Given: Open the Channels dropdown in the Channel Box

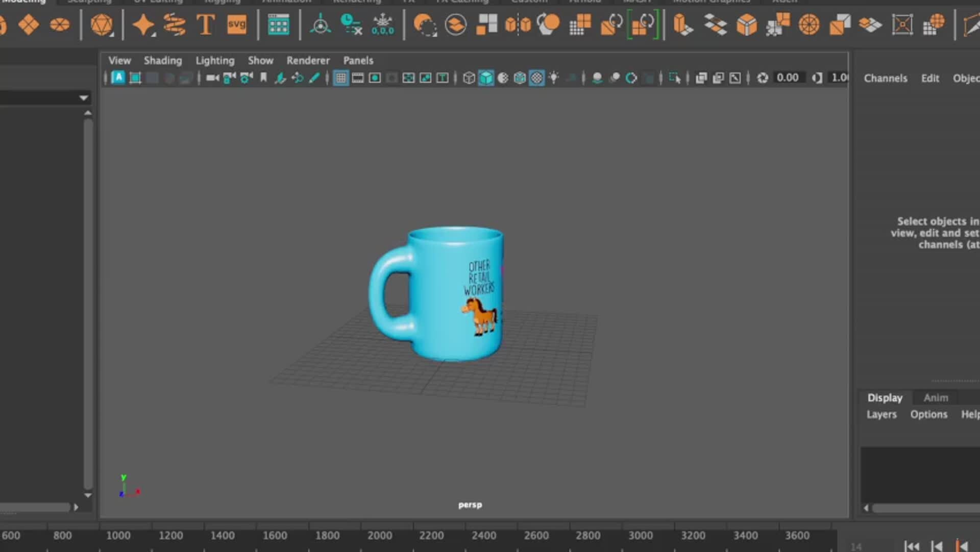Looking at the screenshot, I should (885, 78).
